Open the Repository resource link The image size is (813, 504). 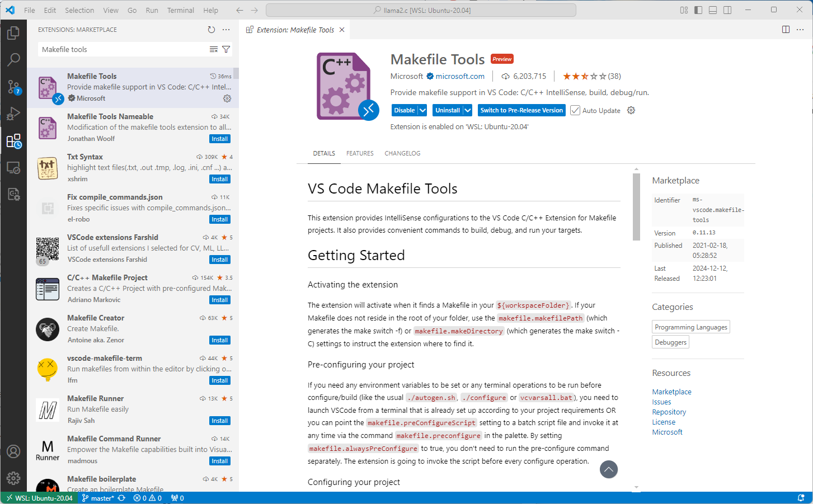(x=669, y=412)
